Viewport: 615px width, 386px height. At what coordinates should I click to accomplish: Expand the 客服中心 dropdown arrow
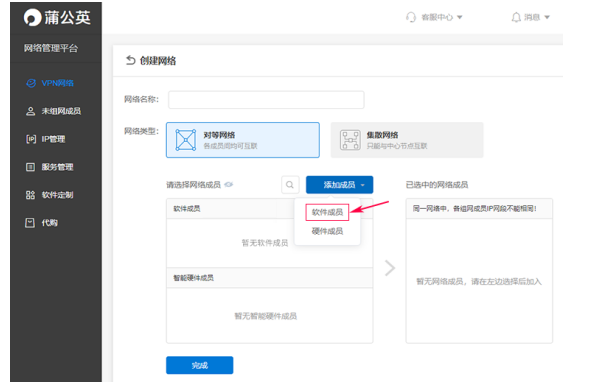point(460,17)
